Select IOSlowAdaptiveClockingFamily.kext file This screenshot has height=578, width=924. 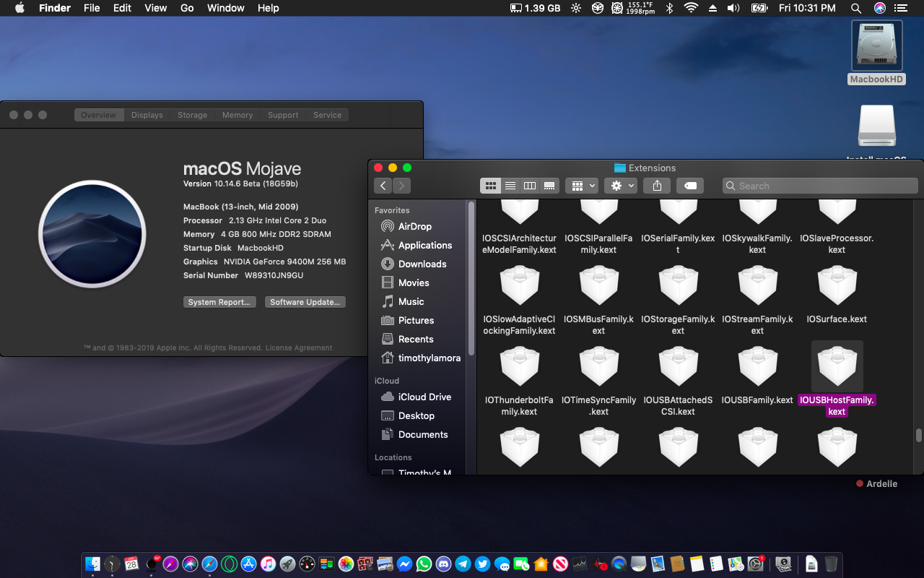519,300
